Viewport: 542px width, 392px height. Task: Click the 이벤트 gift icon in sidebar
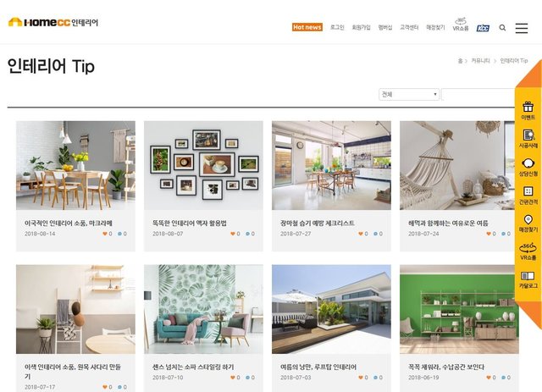528,106
